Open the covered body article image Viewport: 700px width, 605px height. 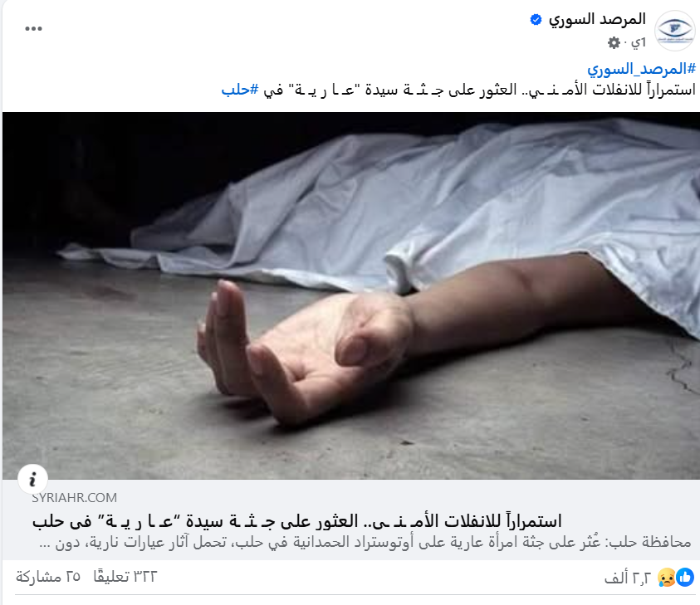(x=351, y=295)
